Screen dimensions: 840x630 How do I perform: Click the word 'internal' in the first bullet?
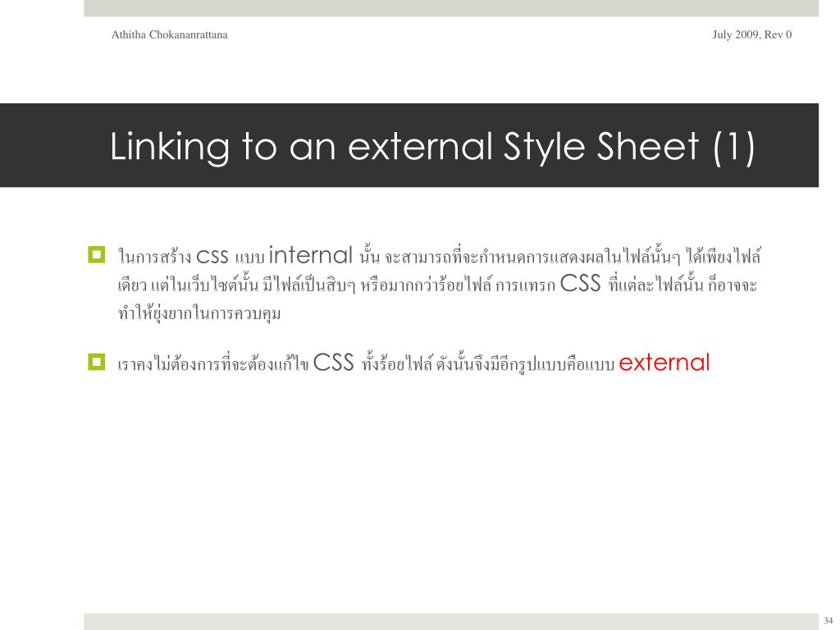[310, 255]
